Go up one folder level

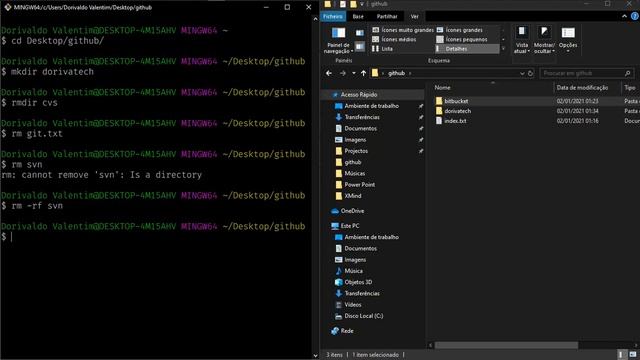pos(363,73)
